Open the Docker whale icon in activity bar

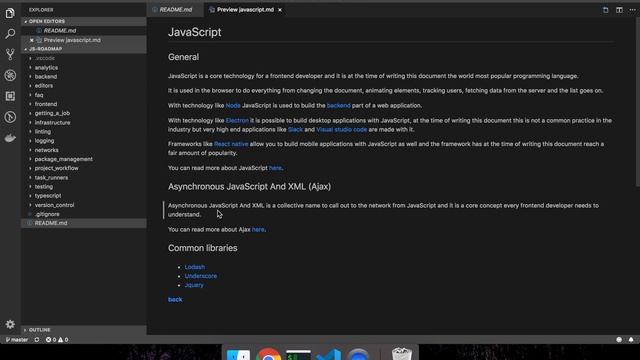(x=10, y=138)
